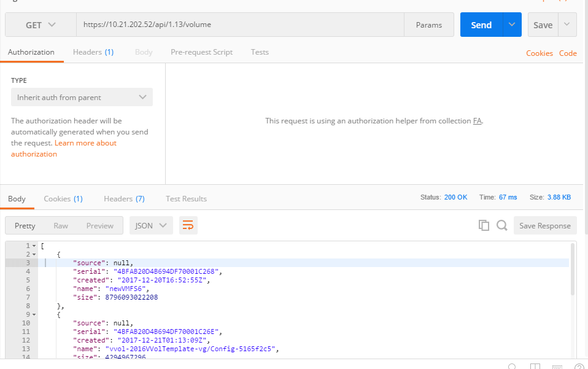This screenshot has width=588, height=369.
Task: Switch to the response Body tab
Action: [x=17, y=199]
